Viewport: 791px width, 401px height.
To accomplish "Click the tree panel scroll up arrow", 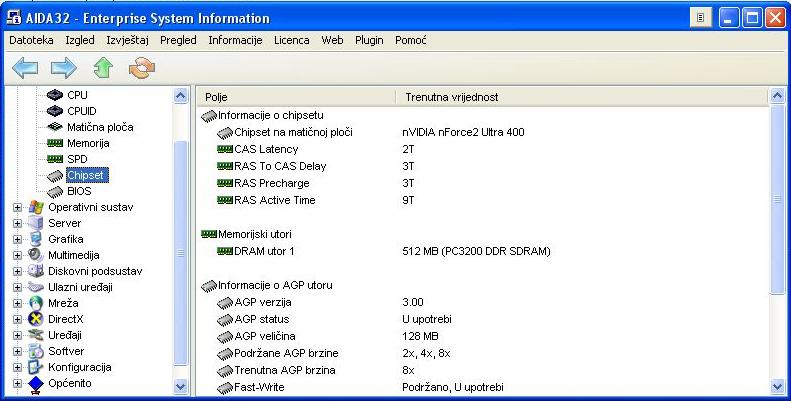I will coord(181,96).
